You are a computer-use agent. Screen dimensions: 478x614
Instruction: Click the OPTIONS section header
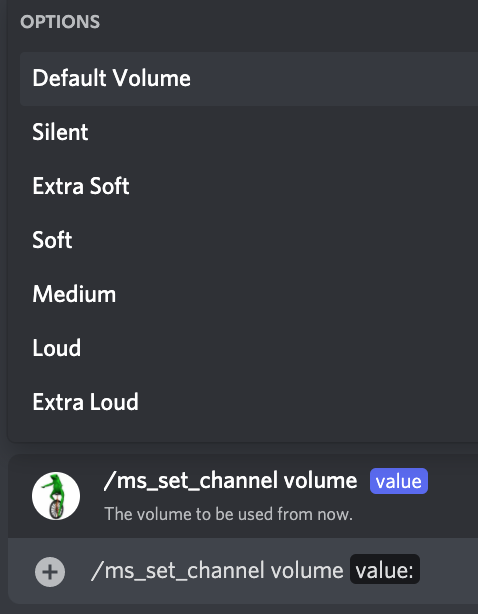click(x=60, y=22)
